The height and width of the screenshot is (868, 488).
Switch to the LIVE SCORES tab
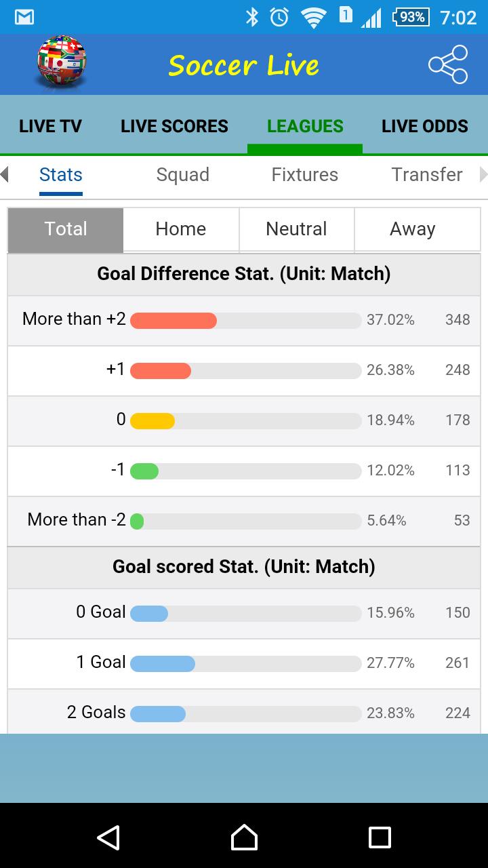click(x=174, y=126)
